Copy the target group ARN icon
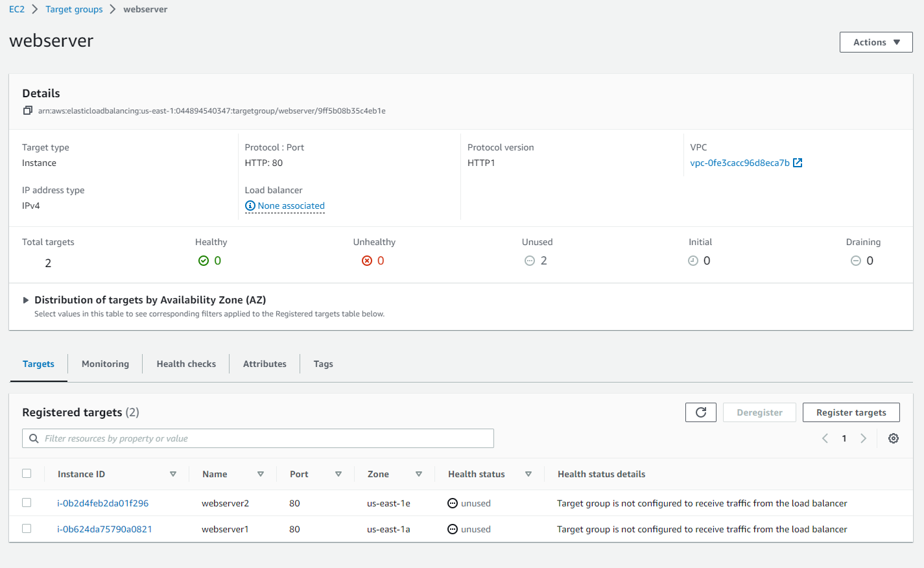Screen dimensions: 924x568 27,111
